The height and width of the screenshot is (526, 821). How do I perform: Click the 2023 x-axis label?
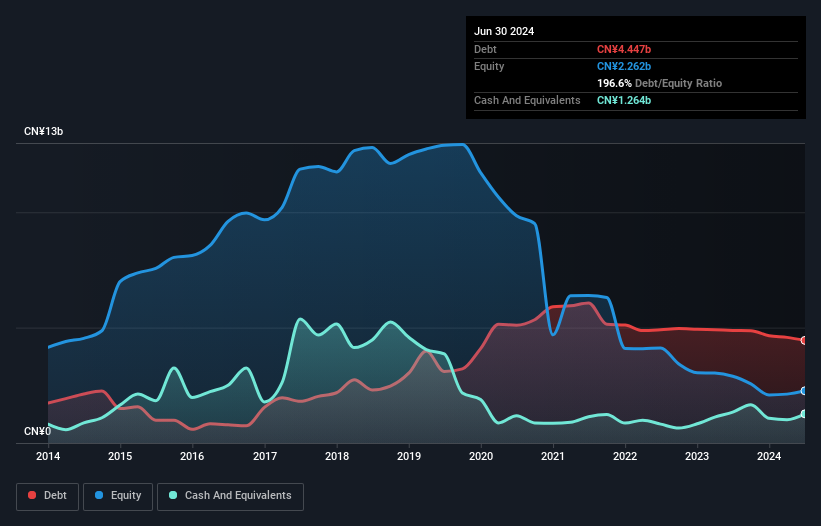697,456
